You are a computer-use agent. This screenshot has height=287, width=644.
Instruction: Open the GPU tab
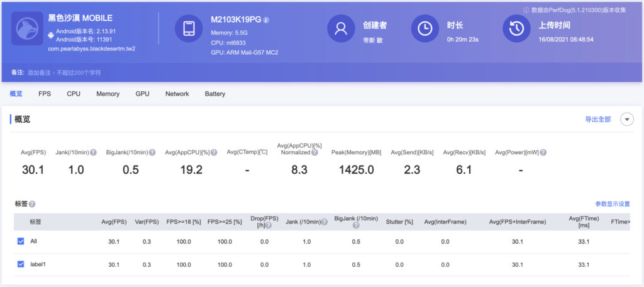click(x=143, y=94)
